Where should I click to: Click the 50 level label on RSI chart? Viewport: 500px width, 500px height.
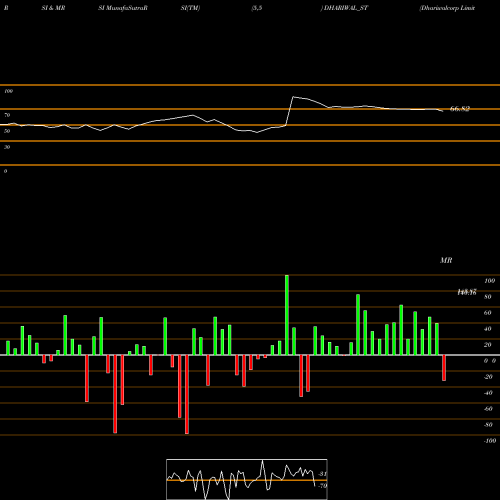(7, 131)
